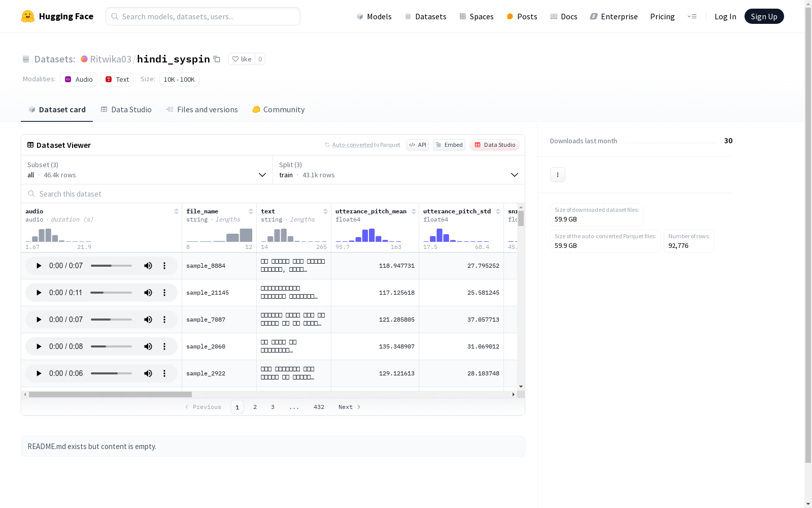The width and height of the screenshot is (812, 508).
Task: Click the Log In link
Action: coord(725,16)
